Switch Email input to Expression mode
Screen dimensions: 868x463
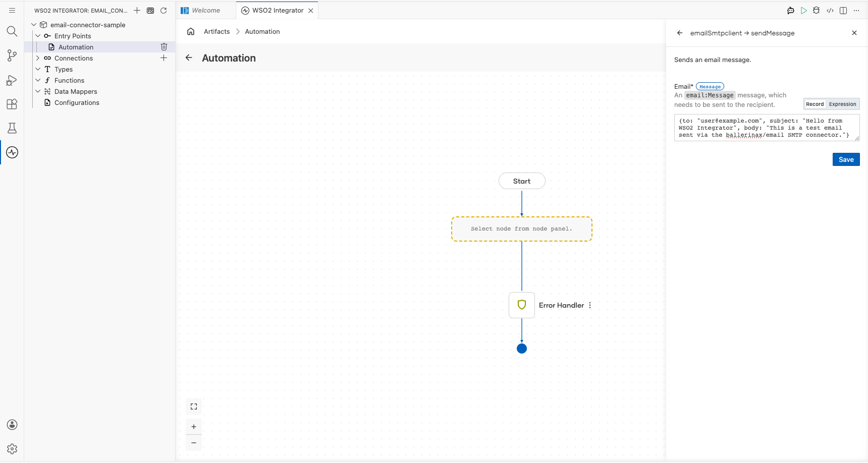(843, 104)
